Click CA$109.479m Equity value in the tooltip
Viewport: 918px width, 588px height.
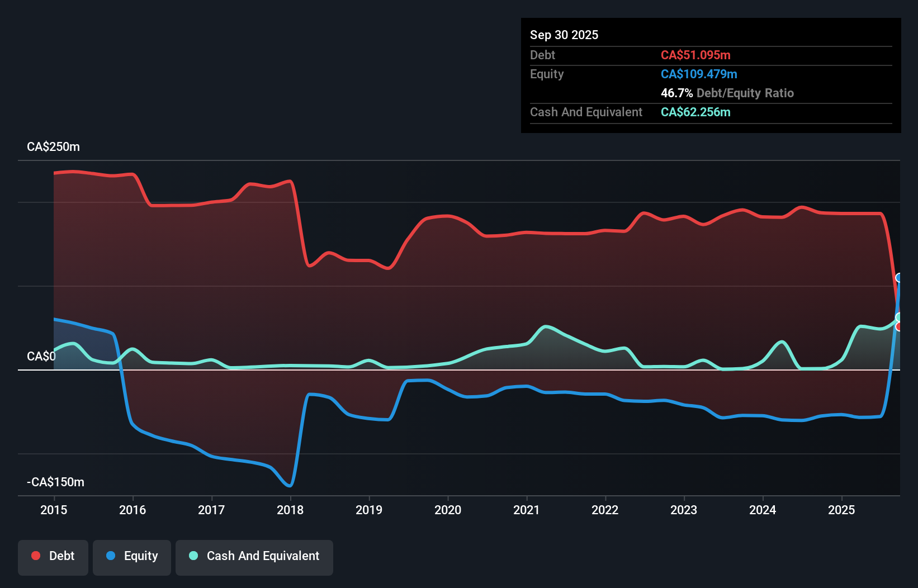699,74
